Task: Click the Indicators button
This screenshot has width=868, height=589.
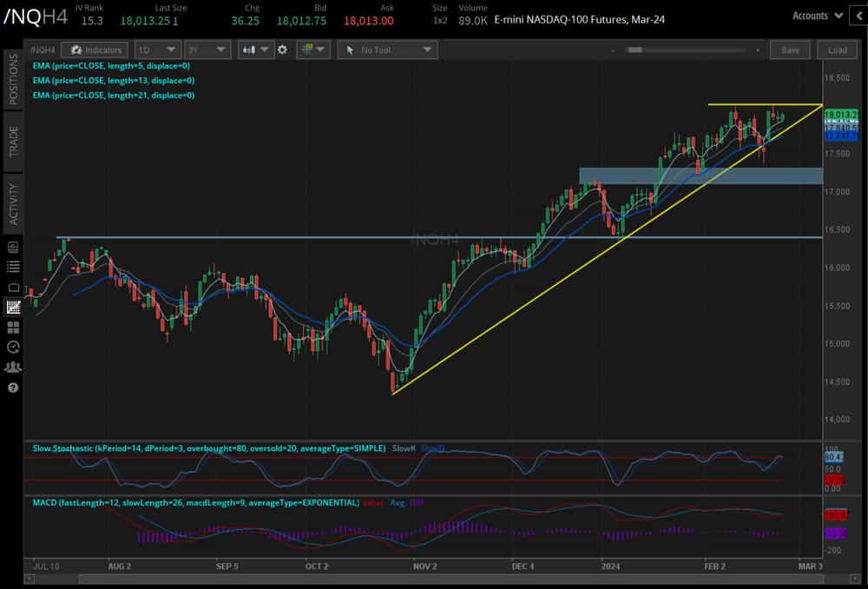Action: click(95, 50)
